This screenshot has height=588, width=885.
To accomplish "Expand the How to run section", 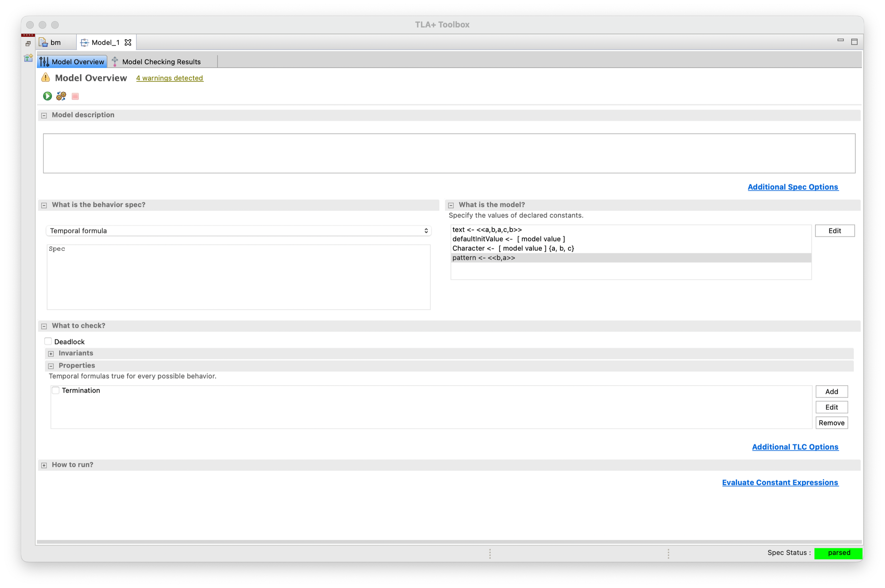I will click(x=44, y=465).
